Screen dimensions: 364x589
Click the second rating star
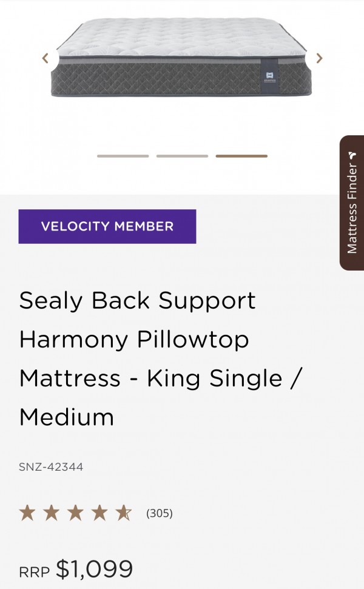[x=52, y=513]
